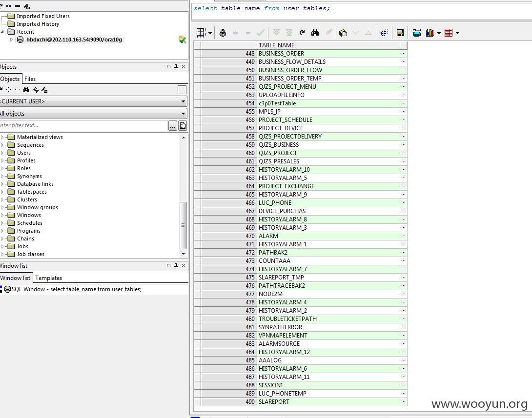This screenshot has height=418, width=532.
Task: Click the wrench folder icon in the Objects toolbar
Action: pos(44,90)
